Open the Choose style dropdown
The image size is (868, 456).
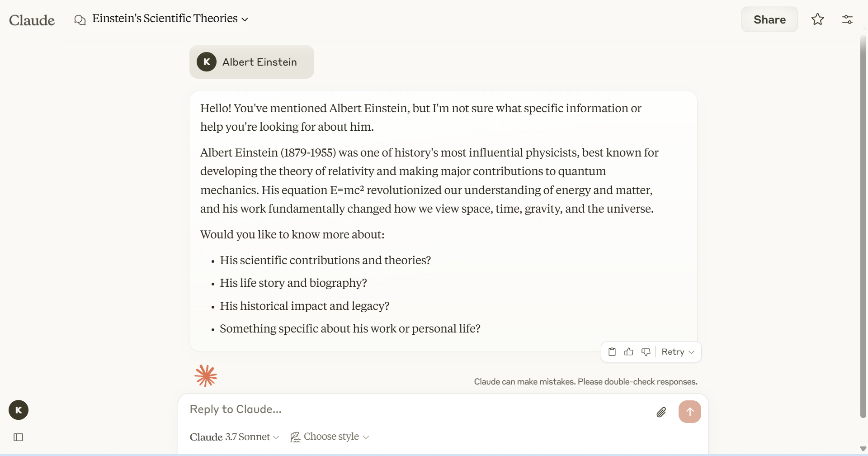[x=330, y=437]
